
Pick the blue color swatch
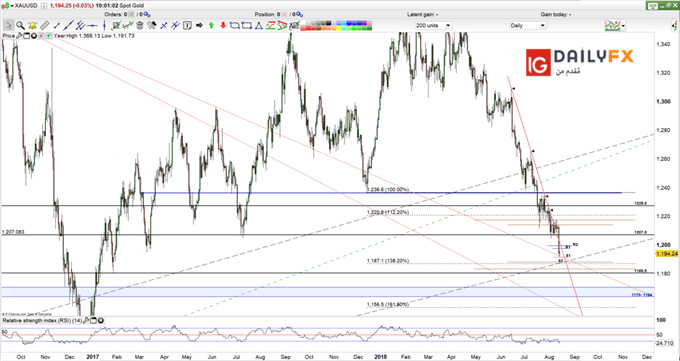349,23
